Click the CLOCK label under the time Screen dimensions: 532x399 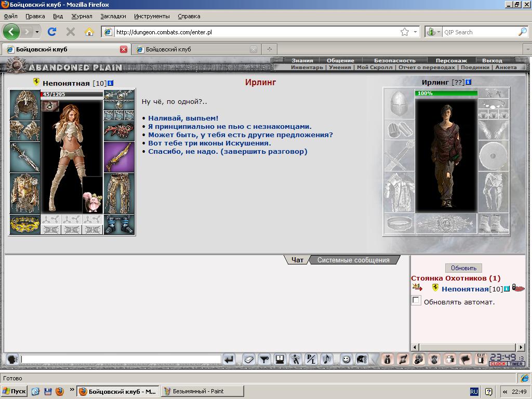click(498, 364)
